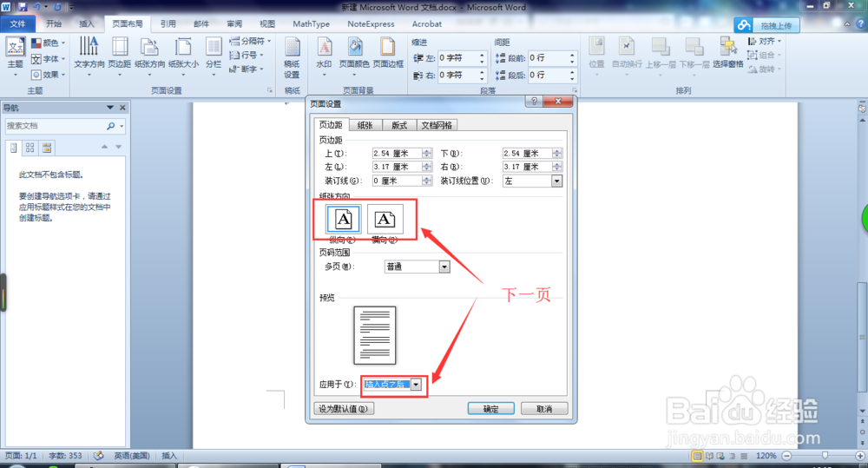Click the bottom margin (下) spinner

click(x=557, y=154)
